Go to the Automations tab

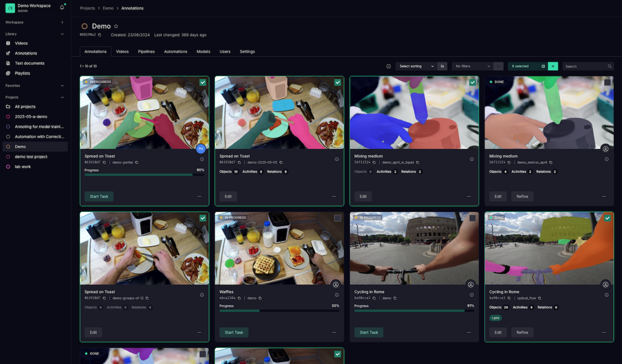coord(175,51)
